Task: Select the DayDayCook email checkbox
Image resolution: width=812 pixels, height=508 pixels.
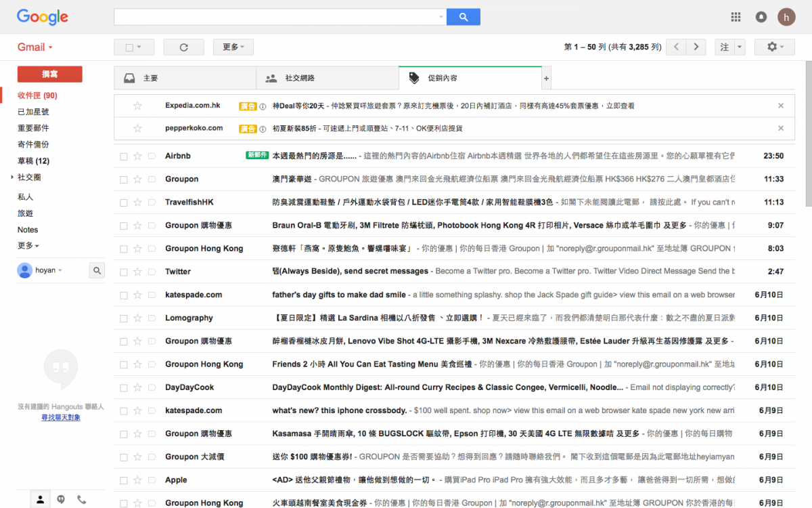Action: pos(124,387)
